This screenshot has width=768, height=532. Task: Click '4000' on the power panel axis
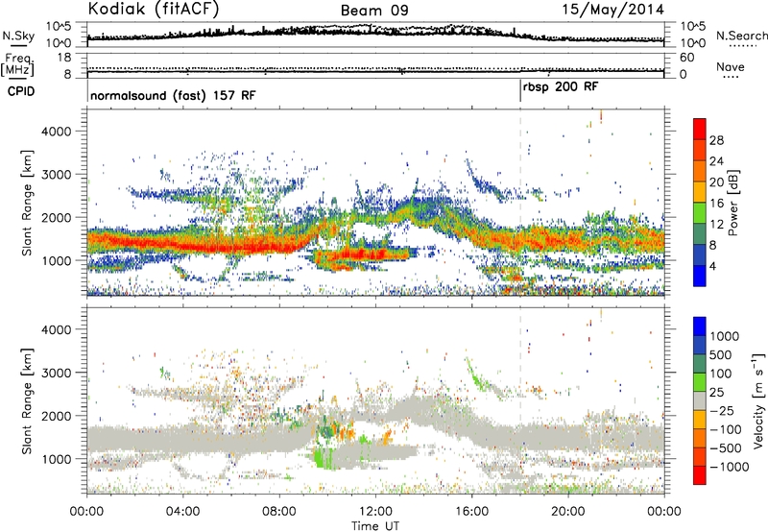[56, 132]
